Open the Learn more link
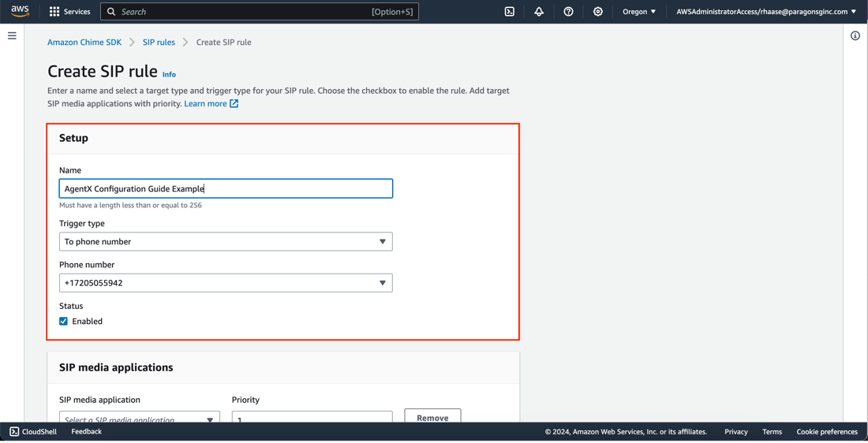Viewport: 868px width, 443px height. [205, 103]
